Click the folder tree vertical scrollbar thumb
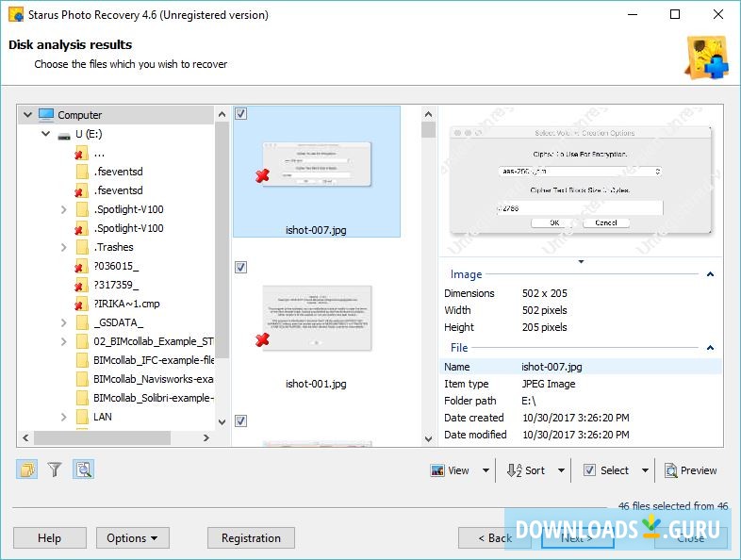Screen dimensions: 741x560 222,240
